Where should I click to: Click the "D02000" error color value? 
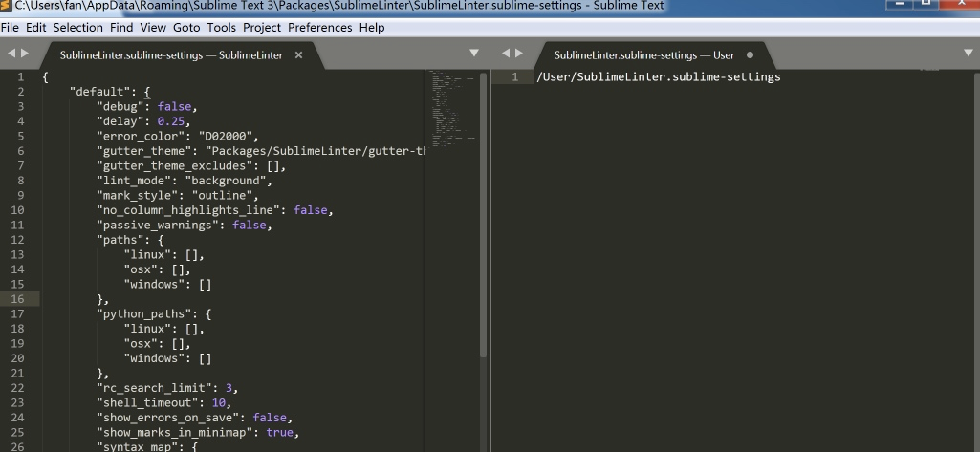pyautogui.click(x=225, y=136)
